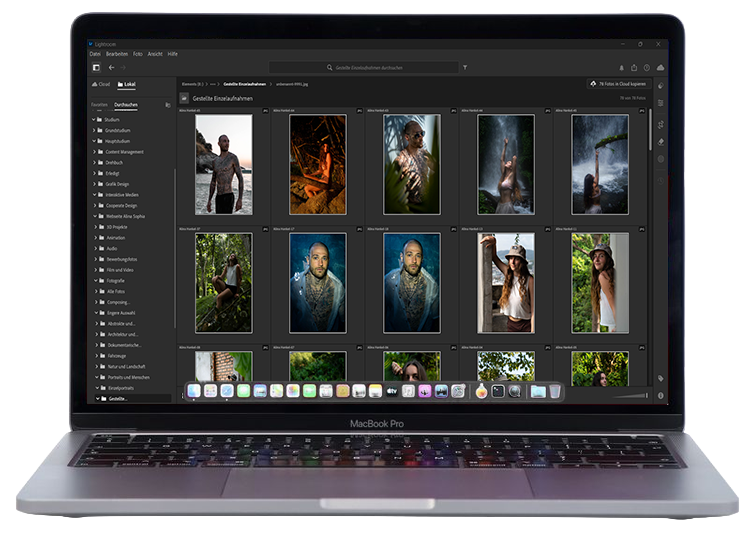Select the healing eraser tool icon

661,141
